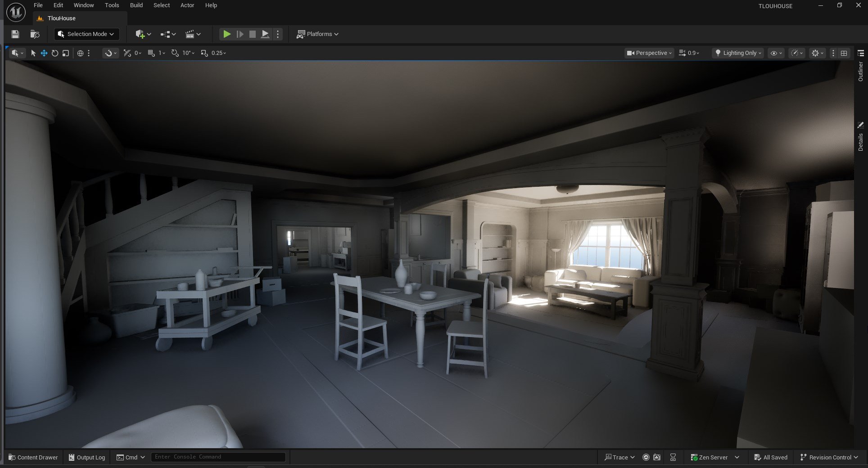
Task: Open the Content Drawer
Action: point(33,457)
